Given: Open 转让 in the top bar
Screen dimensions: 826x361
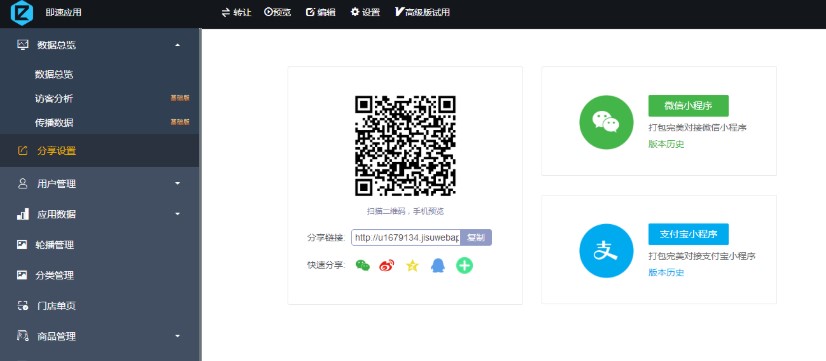Looking at the screenshot, I should 236,12.
